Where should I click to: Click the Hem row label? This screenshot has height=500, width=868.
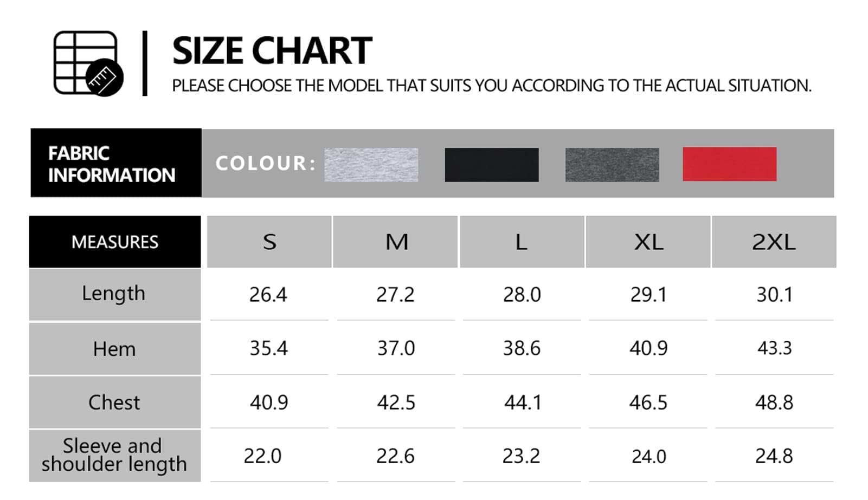pos(115,349)
